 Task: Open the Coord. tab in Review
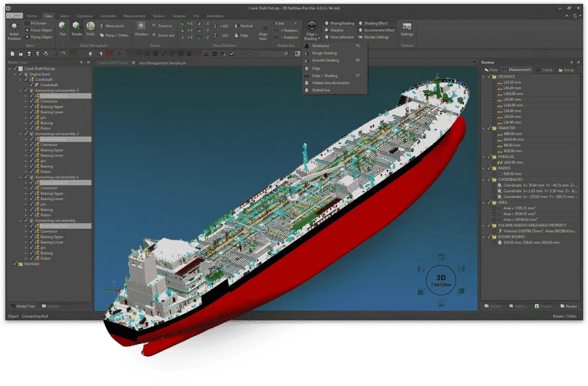click(x=545, y=70)
